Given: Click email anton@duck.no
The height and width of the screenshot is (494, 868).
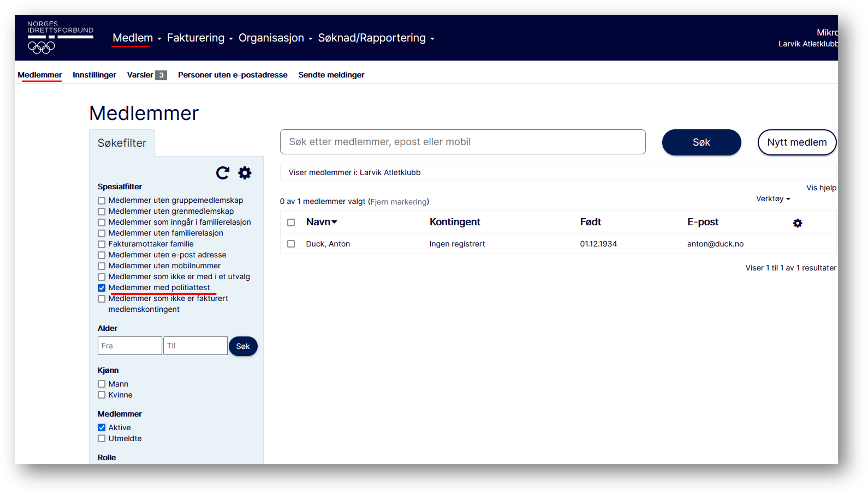Looking at the screenshot, I should (715, 244).
